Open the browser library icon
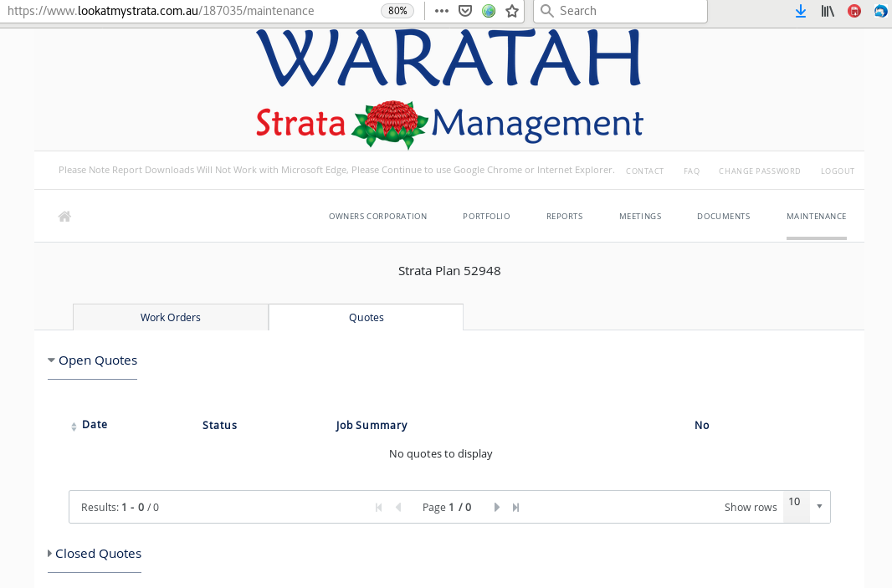Image resolution: width=892 pixels, height=588 pixels. 828,11
